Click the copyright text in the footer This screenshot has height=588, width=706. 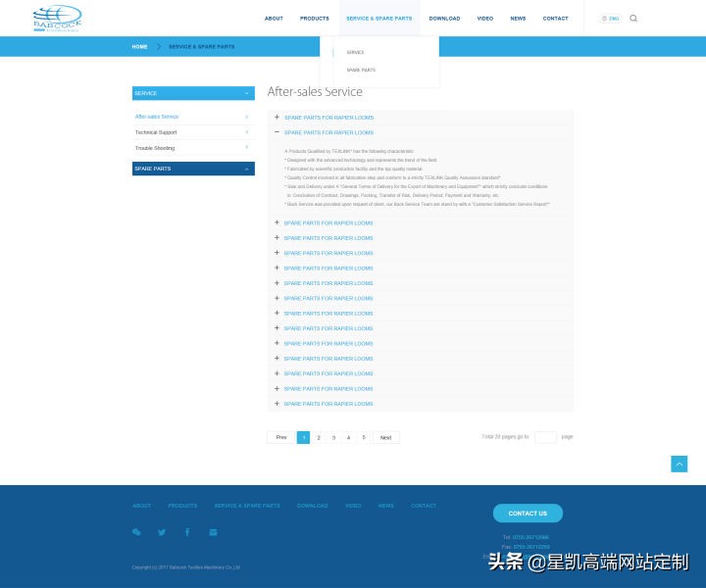pos(186,567)
